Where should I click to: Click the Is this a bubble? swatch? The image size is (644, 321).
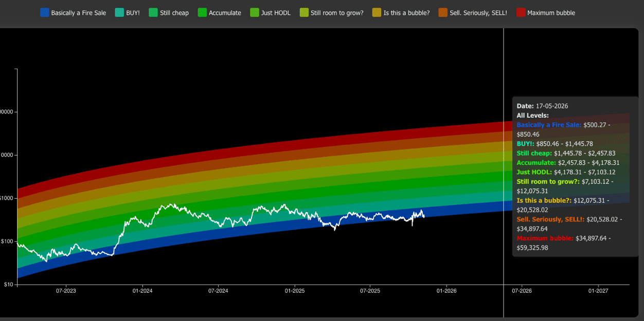(x=377, y=13)
